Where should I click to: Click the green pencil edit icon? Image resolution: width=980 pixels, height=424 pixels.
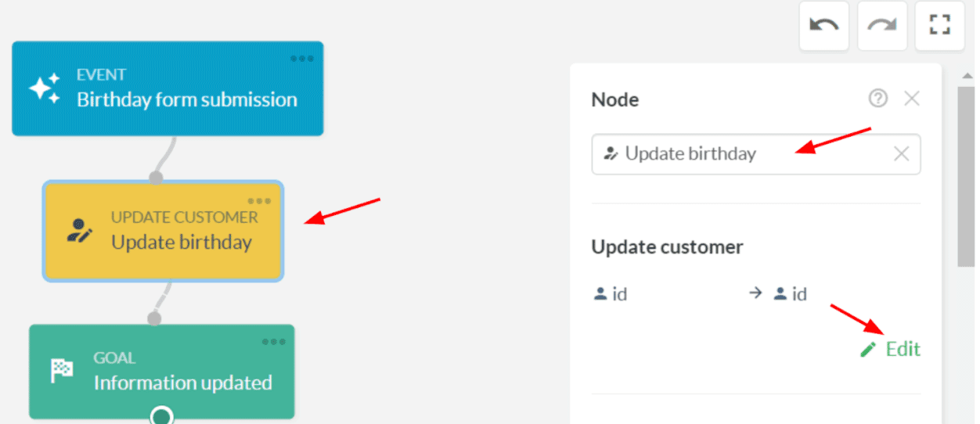pos(867,350)
